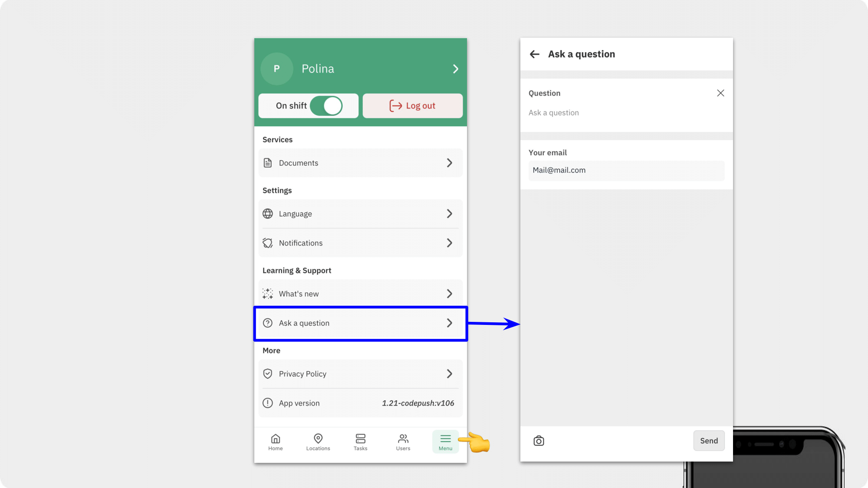Tap the Privacy Policy shield icon
The width and height of the screenshot is (868, 488).
pyautogui.click(x=268, y=373)
